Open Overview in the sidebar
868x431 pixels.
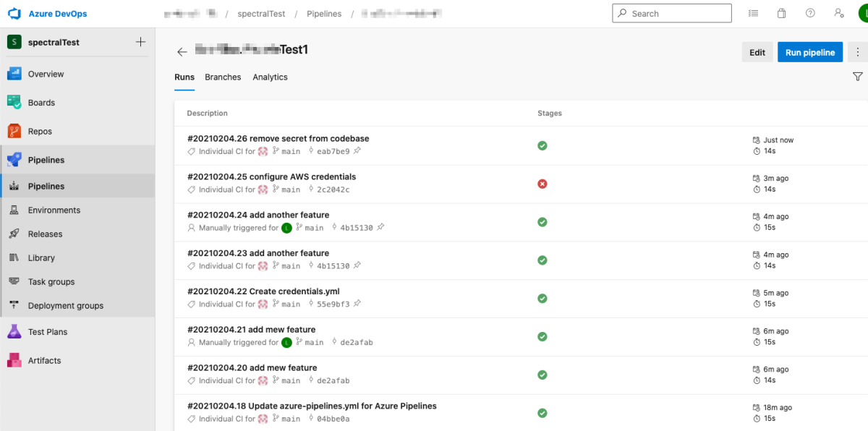coord(77,74)
